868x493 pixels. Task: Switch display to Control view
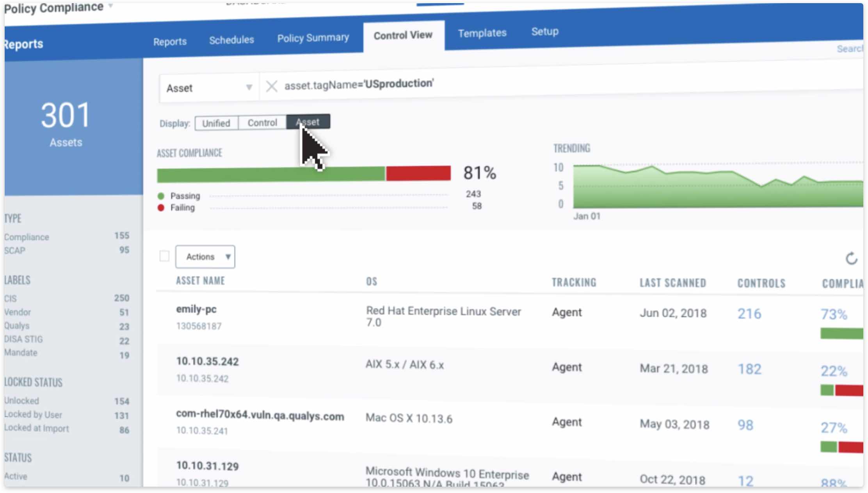[x=262, y=123]
